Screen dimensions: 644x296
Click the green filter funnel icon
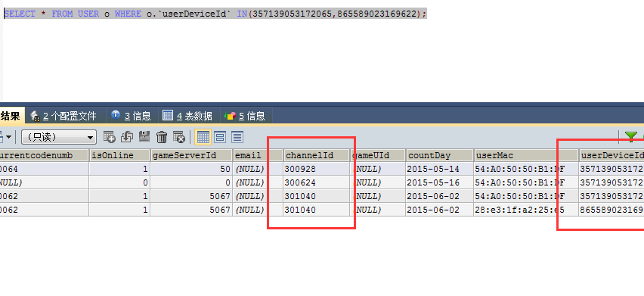tap(631, 137)
